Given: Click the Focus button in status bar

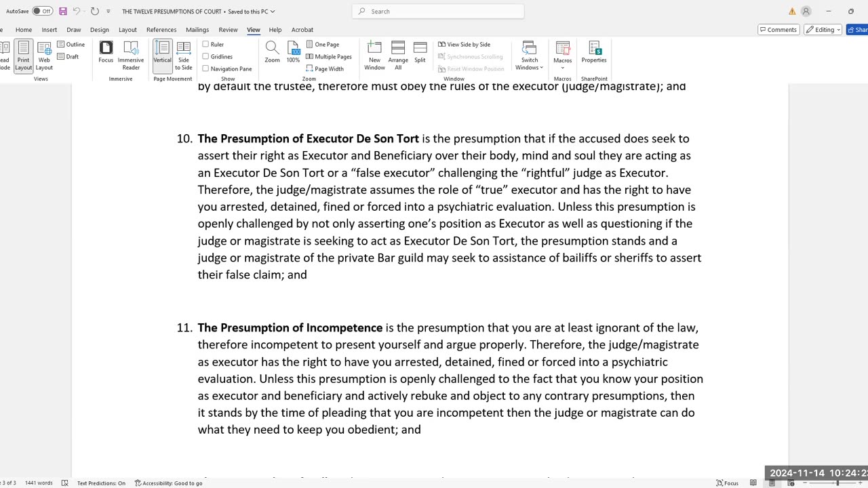Looking at the screenshot, I should tap(728, 483).
